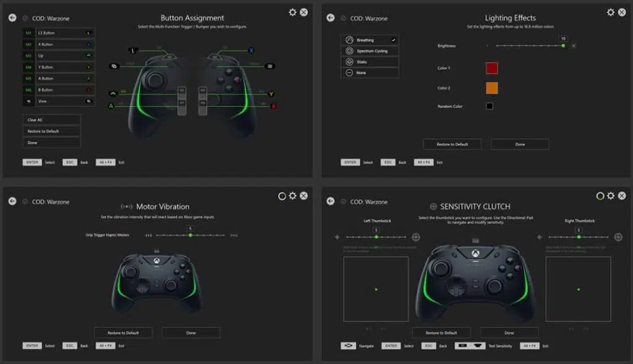Select the green A callout on controller diagram
The height and width of the screenshot is (364, 633).
click(x=111, y=106)
